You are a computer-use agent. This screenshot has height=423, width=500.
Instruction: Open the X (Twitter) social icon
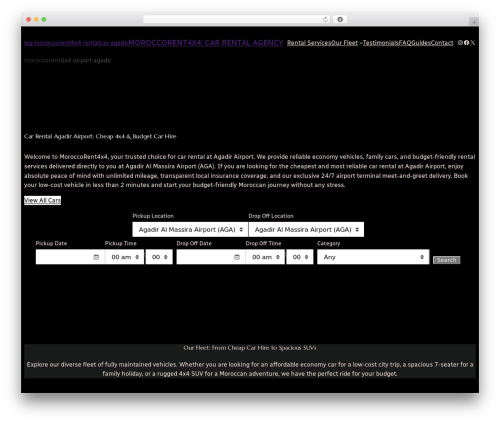coord(473,43)
